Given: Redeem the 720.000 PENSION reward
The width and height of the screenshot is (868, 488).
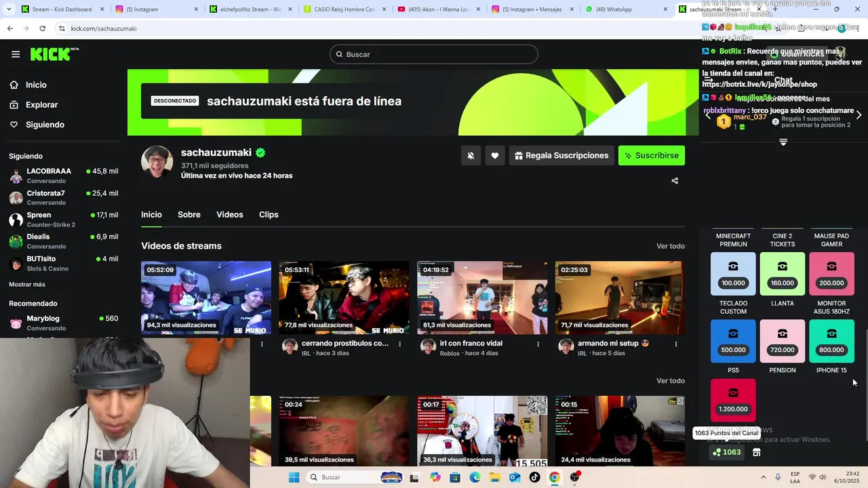Looking at the screenshot, I should (783, 341).
